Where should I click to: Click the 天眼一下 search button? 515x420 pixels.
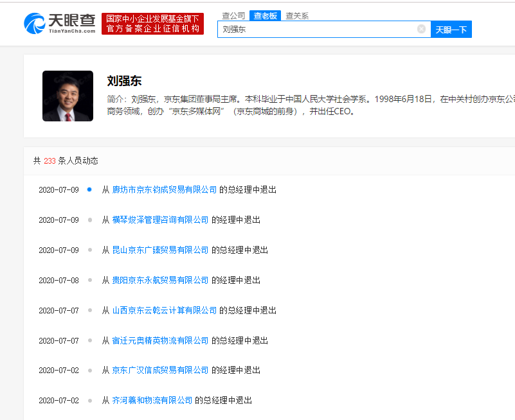click(x=451, y=30)
